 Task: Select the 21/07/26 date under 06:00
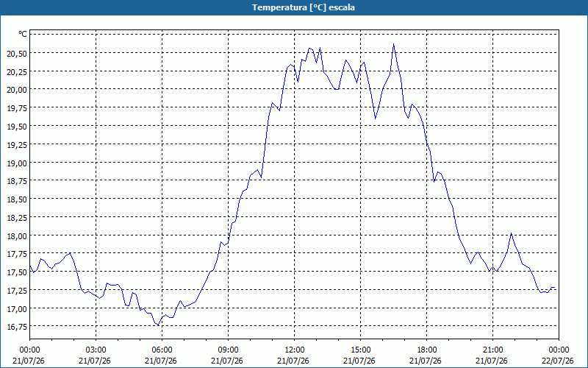click(x=161, y=361)
